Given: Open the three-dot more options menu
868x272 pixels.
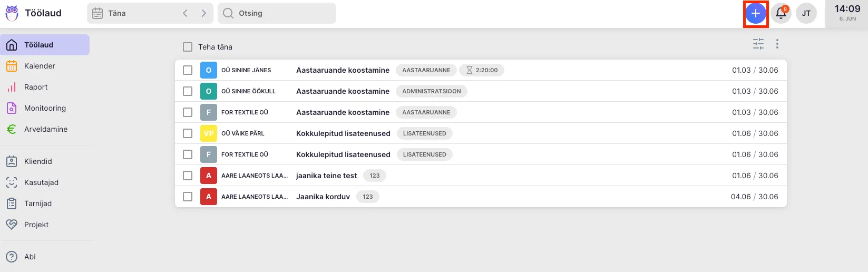Looking at the screenshot, I should tap(777, 44).
